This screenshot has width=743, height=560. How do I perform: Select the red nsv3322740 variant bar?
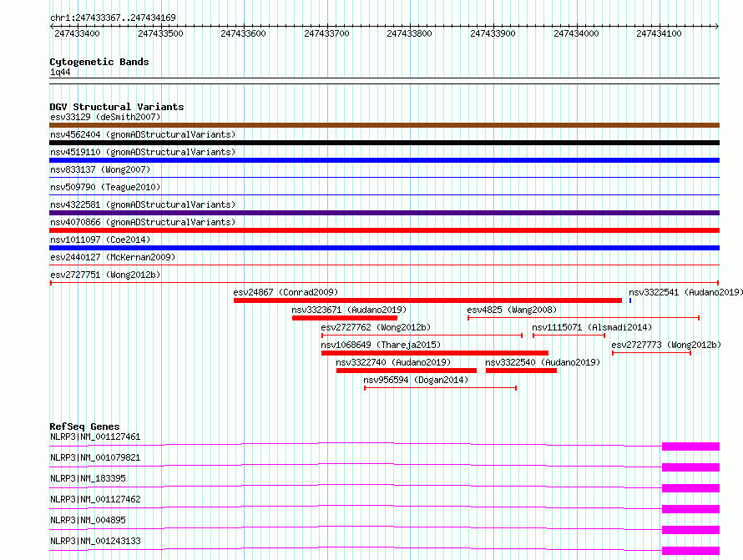pyautogui.click(x=406, y=371)
